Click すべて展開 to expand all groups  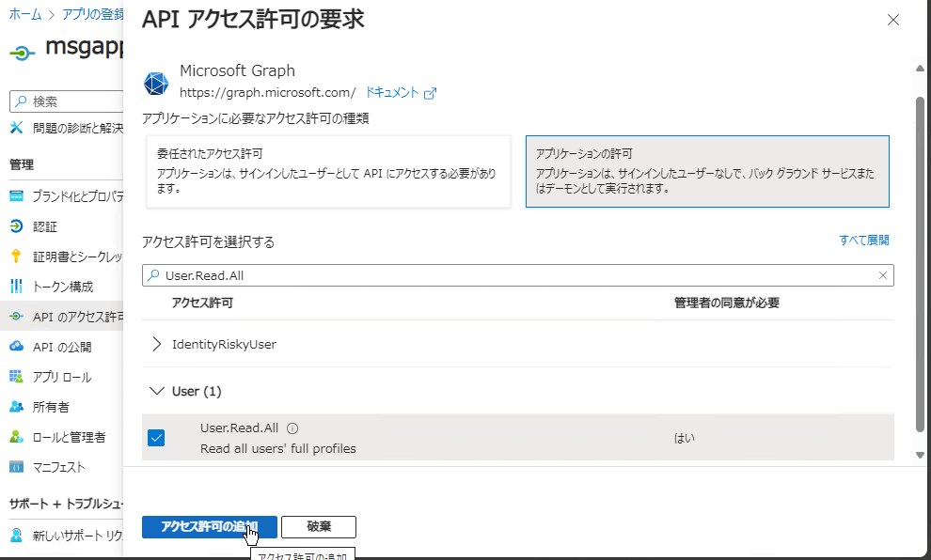(x=864, y=240)
